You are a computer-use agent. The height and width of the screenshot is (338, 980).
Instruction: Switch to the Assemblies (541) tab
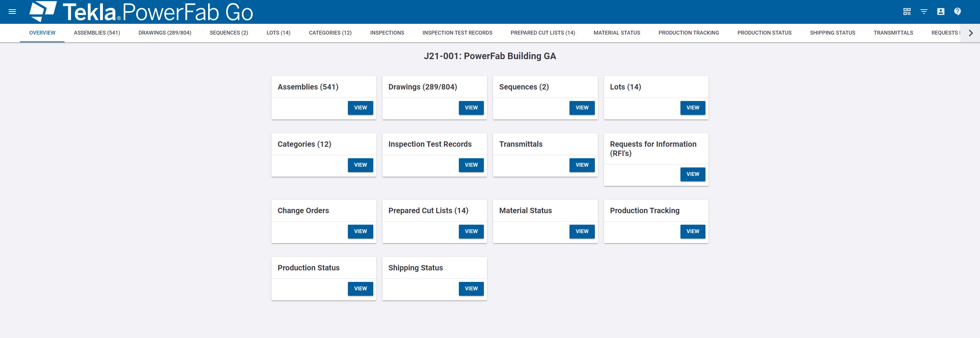(97, 33)
